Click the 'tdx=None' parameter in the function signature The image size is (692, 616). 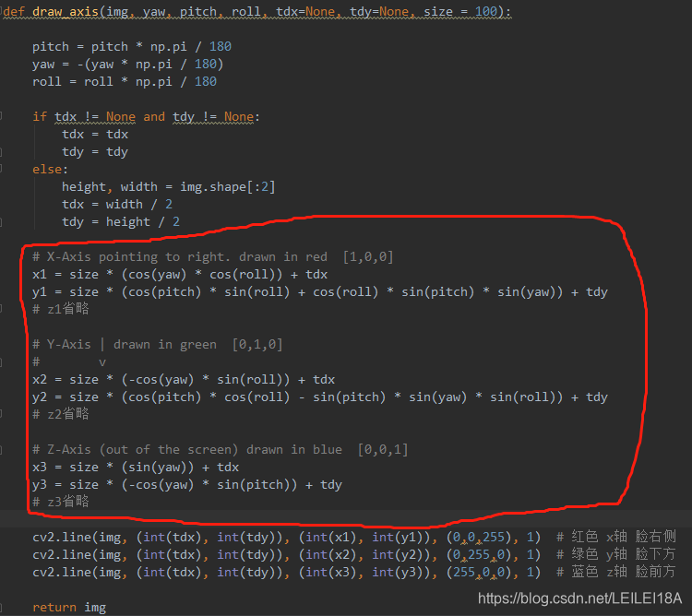pyautogui.click(x=305, y=12)
